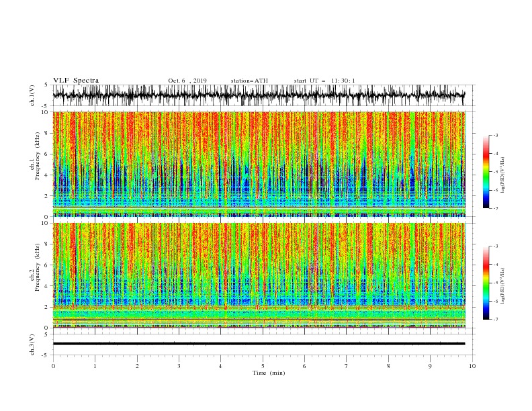Click the ch.1 color bar "log(PSD)(V²/Hz)" label
The image size is (532, 411).
(x=503, y=175)
